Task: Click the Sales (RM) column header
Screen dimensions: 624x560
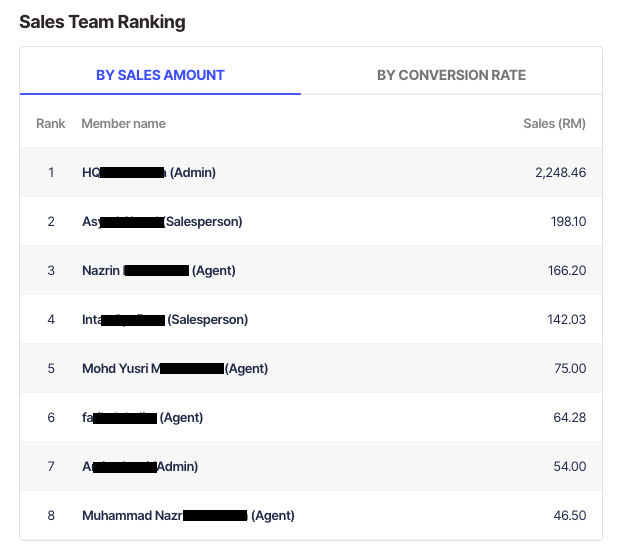Action: (554, 123)
